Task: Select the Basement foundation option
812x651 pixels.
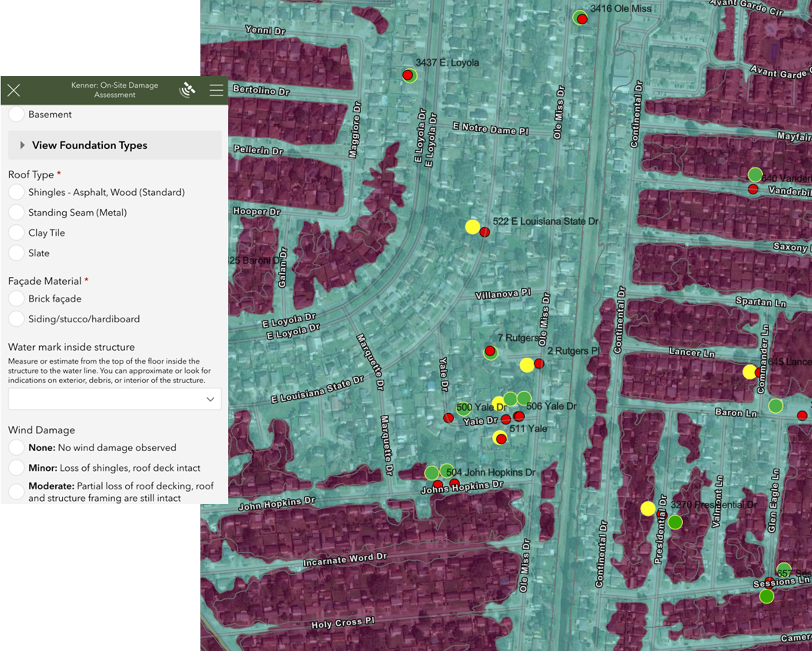Action: [17, 114]
